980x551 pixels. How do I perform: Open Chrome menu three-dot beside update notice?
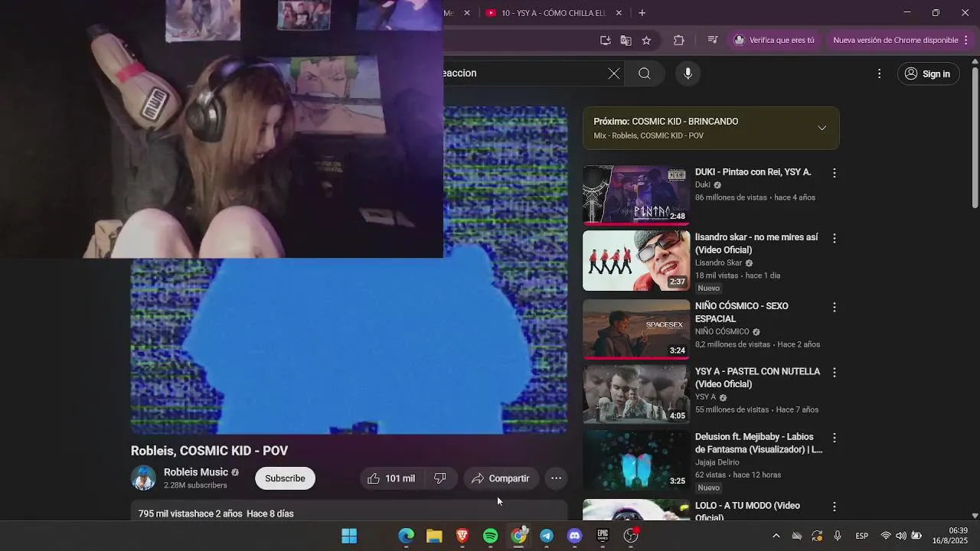[966, 41]
